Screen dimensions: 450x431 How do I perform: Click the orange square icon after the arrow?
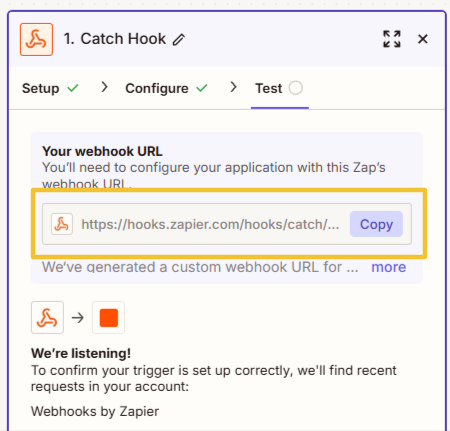pos(109,317)
